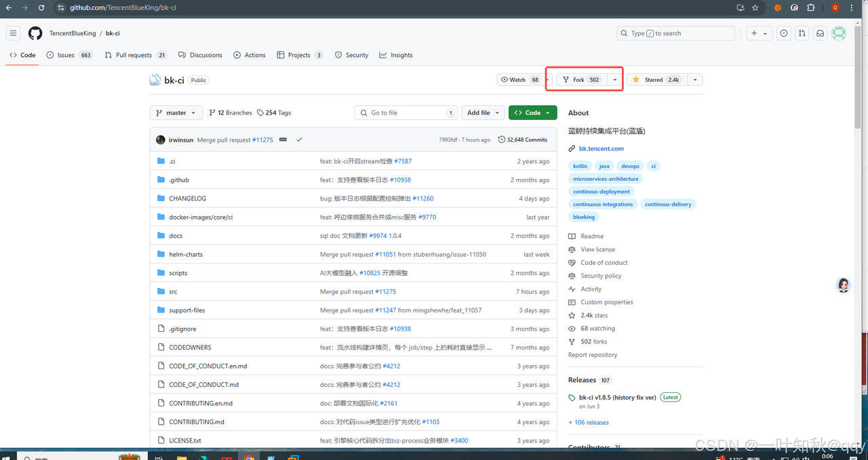Open the issues icon in the top header

point(784,33)
